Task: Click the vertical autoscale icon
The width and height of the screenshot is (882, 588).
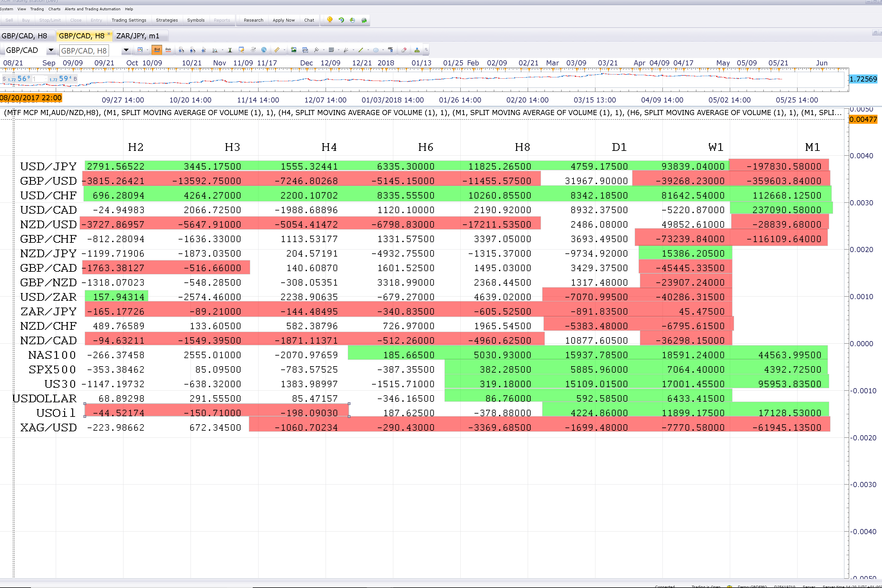Action: coord(230,50)
